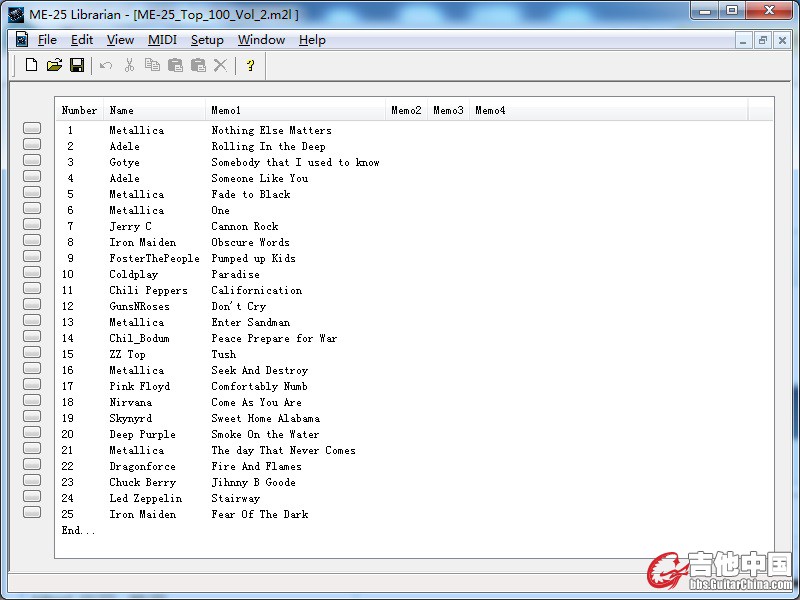Open a library with the folder icon
The image size is (800, 600).
54,65
